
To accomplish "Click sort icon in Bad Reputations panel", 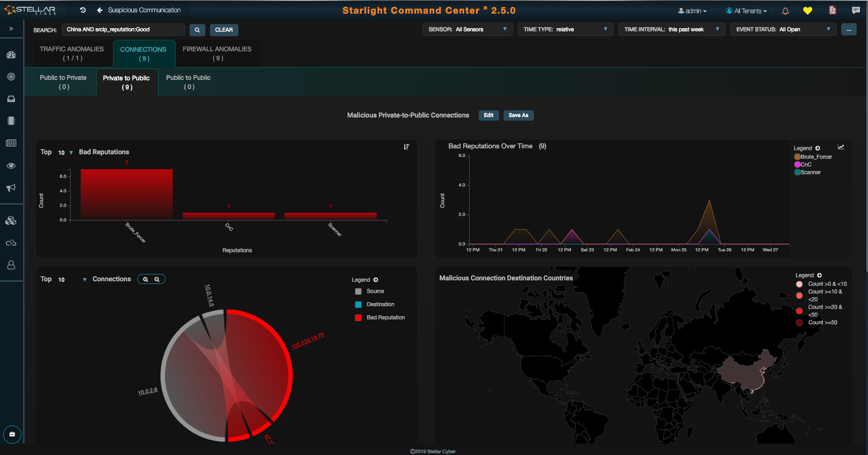I will [406, 147].
